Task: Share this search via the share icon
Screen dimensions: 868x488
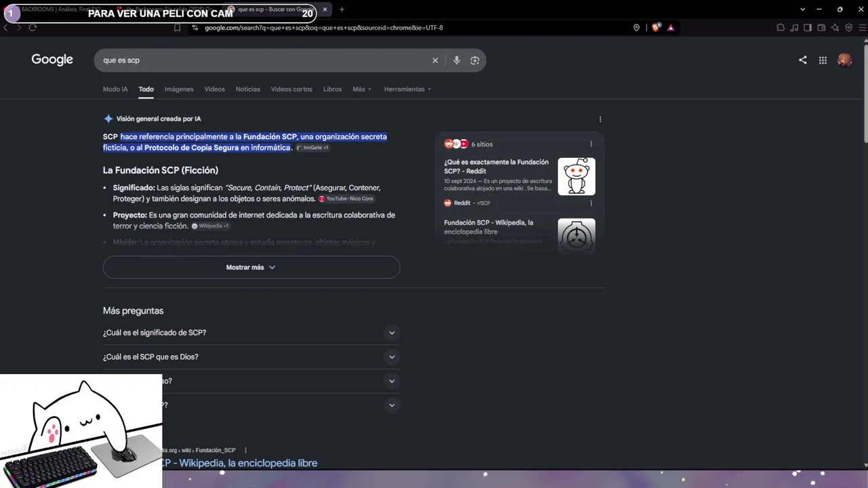Action: click(x=803, y=60)
